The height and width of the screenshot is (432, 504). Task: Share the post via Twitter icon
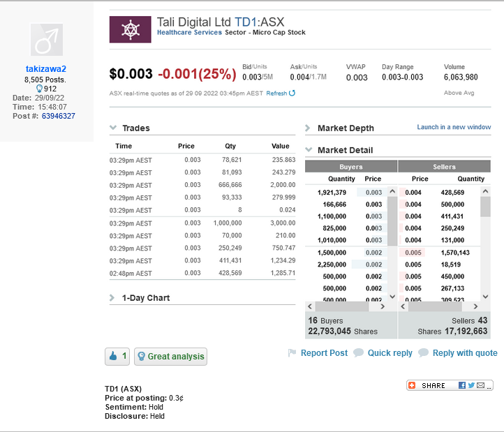click(471, 385)
